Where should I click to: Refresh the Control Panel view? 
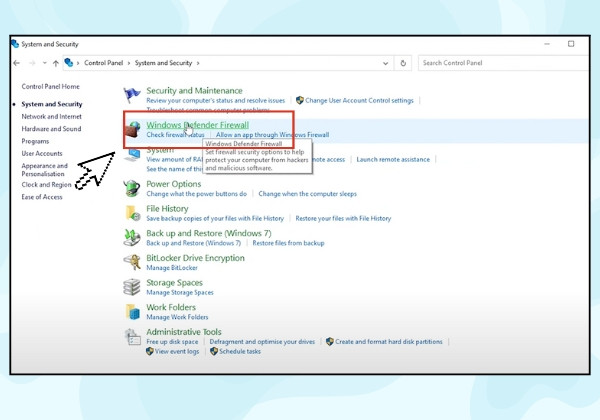point(403,63)
